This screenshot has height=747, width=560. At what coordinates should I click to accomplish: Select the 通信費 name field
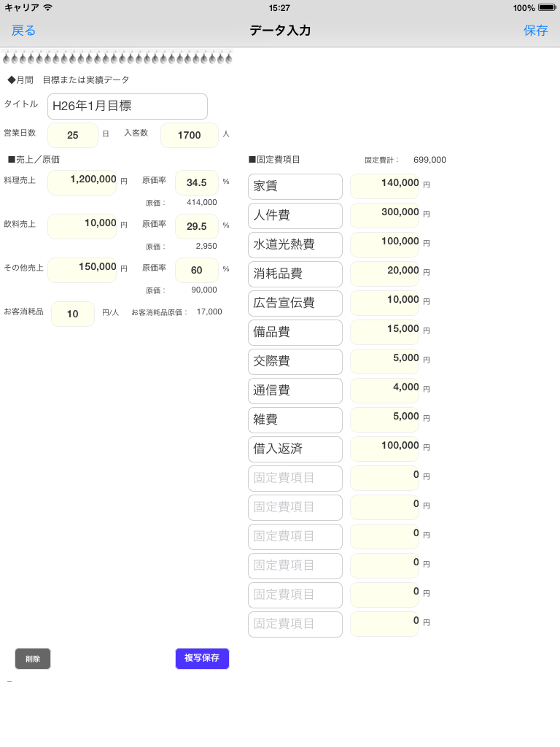point(295,391)
